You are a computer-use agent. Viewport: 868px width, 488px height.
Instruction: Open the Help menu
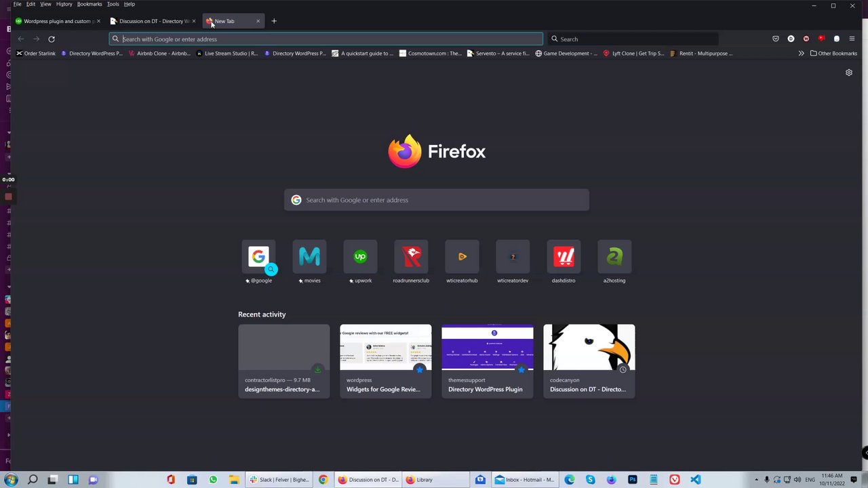tap(129, 4)
